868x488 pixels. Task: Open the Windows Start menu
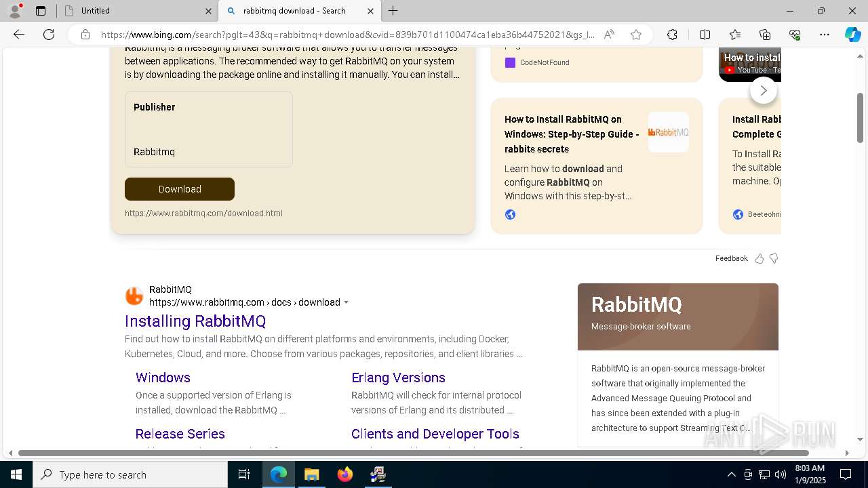pos(16,474)
